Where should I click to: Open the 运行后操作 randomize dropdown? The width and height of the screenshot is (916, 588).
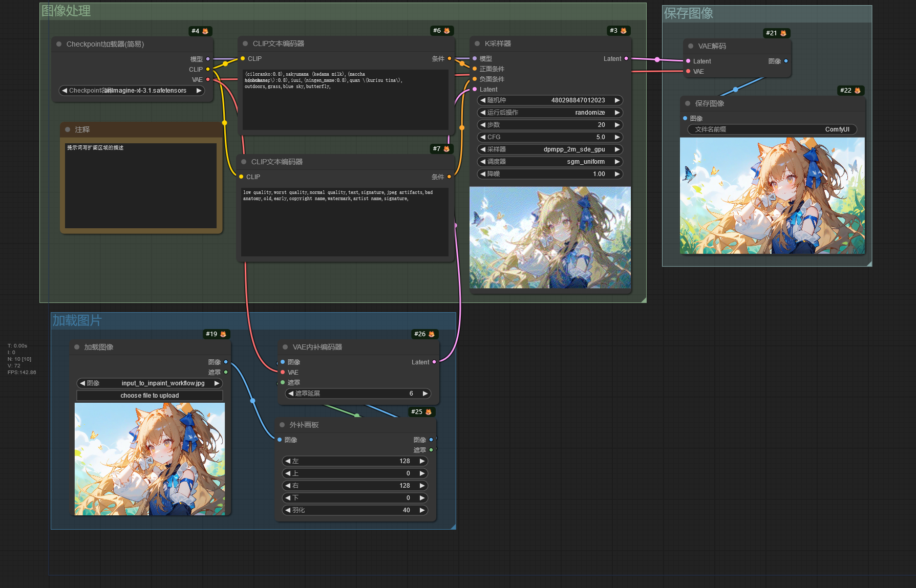[549, 113]
